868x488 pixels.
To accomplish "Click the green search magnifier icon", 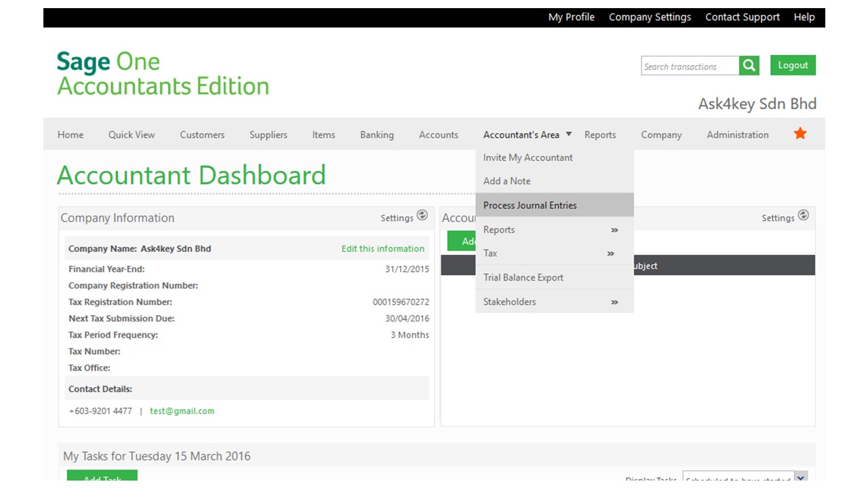I will coord(749,65).
